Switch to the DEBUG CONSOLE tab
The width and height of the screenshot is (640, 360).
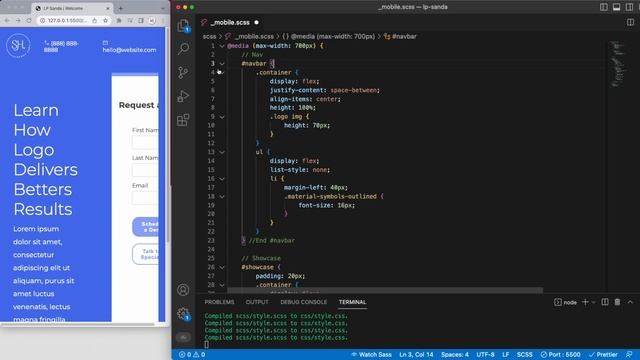pyautogui.click(x=304, y=302)
